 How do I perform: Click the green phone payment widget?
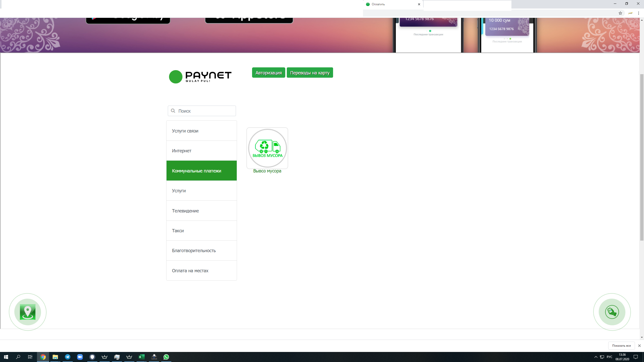612,312
